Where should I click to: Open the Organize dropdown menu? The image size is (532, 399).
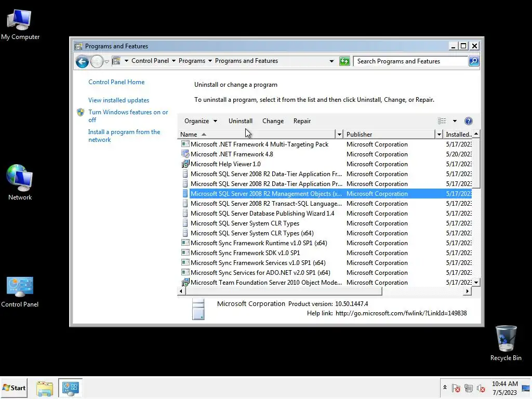(x=201, y=121)
